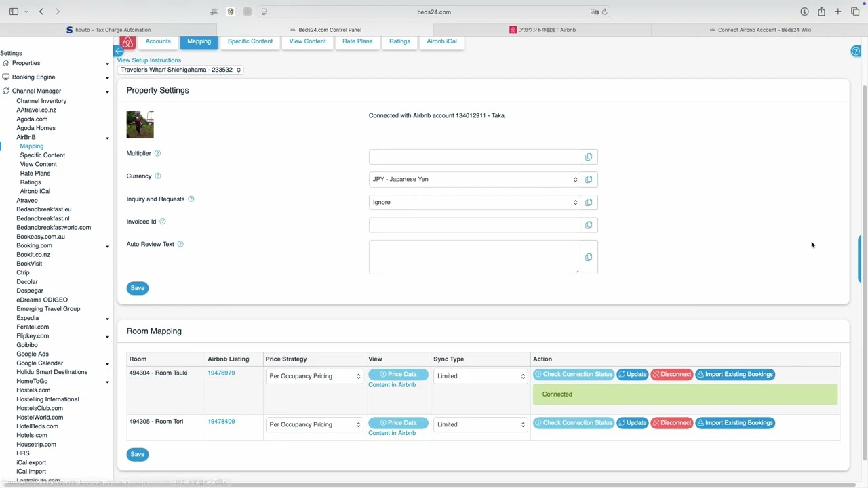Screen dimensions: 868x488
Task: Expand the Properties sidebar arrow
Action: coord(107,64)
